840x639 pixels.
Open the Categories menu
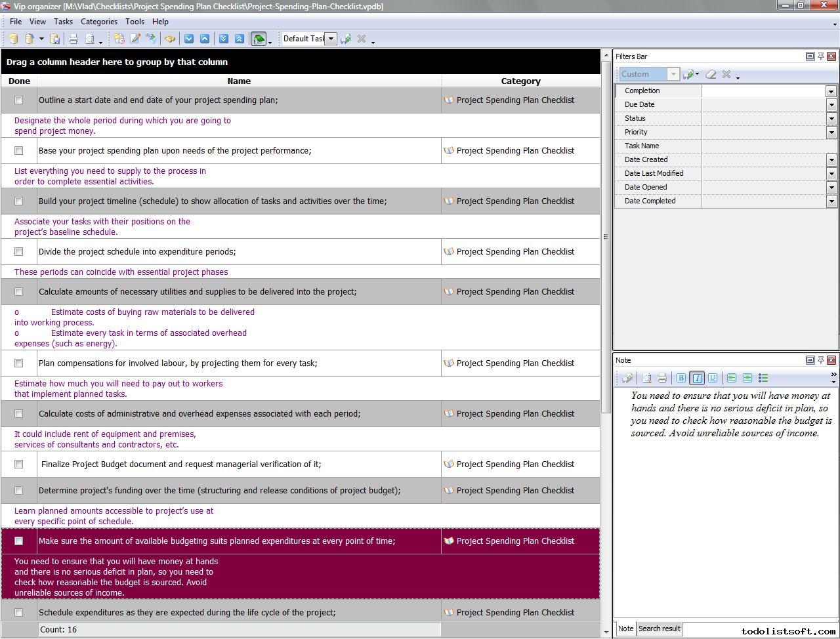click(x=98, y=22)
